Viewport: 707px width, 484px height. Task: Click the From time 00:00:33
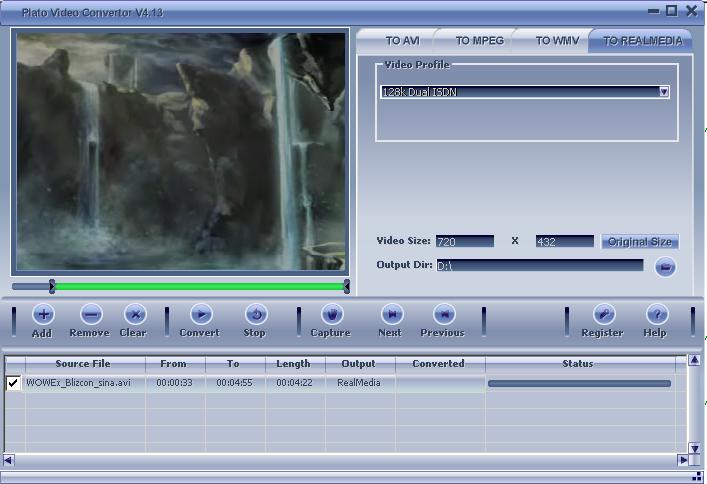174,383
